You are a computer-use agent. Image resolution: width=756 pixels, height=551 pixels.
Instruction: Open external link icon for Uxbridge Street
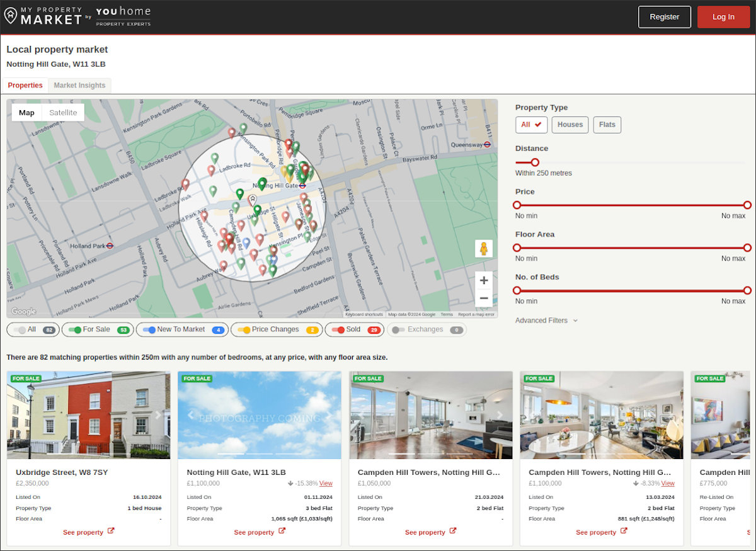(112, 531)
